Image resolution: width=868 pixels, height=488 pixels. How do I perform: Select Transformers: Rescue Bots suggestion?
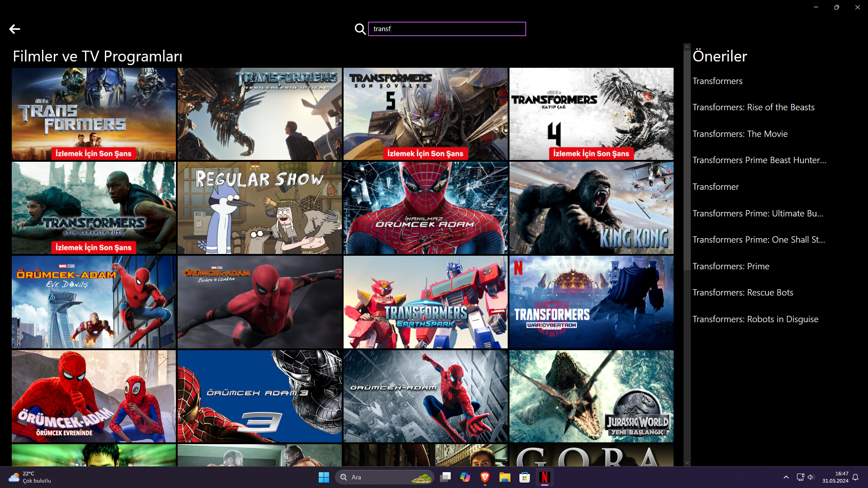[742, 293]
